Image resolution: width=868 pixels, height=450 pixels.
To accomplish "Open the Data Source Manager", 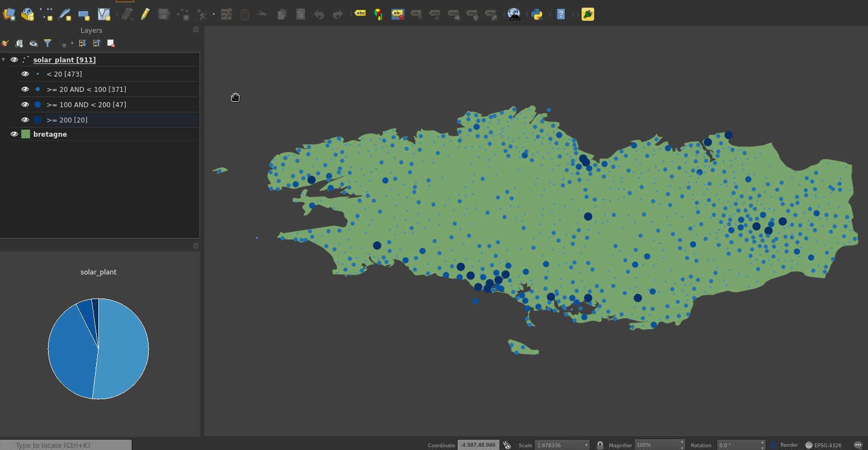I will pyautogui.click(x=9, y=14).
